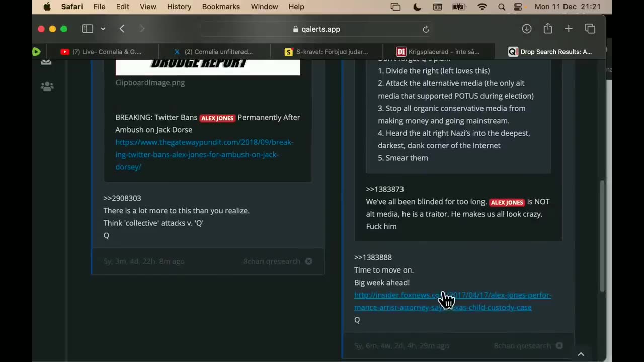Image resolution: width=644 pixels, height=362 pixels.
Task: Click the page vertical scrollbar
Action: tap(602, 236)
